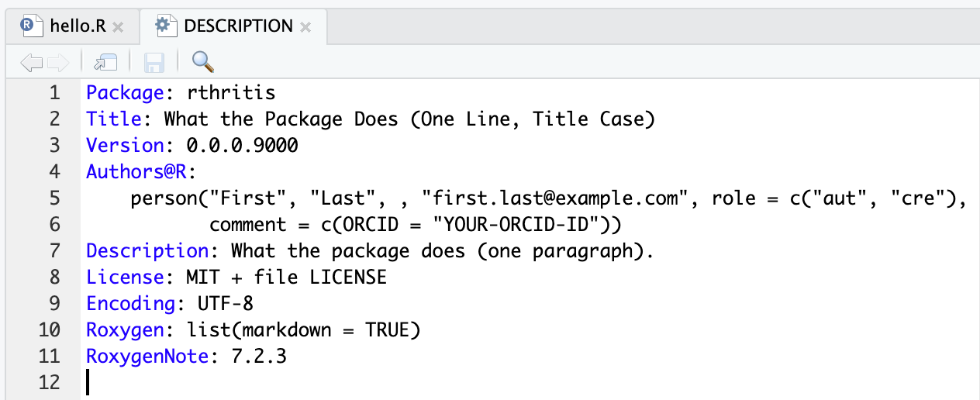Click line number 1 in the gutter
Viewport: 980px width, 400px height.
(x=53, y=93)
